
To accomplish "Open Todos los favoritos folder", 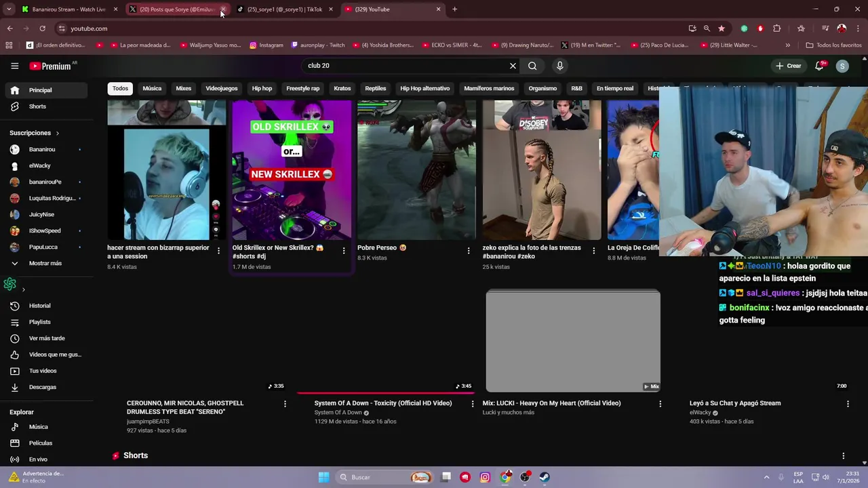I will pyautogui.click(x=833, y=45).
